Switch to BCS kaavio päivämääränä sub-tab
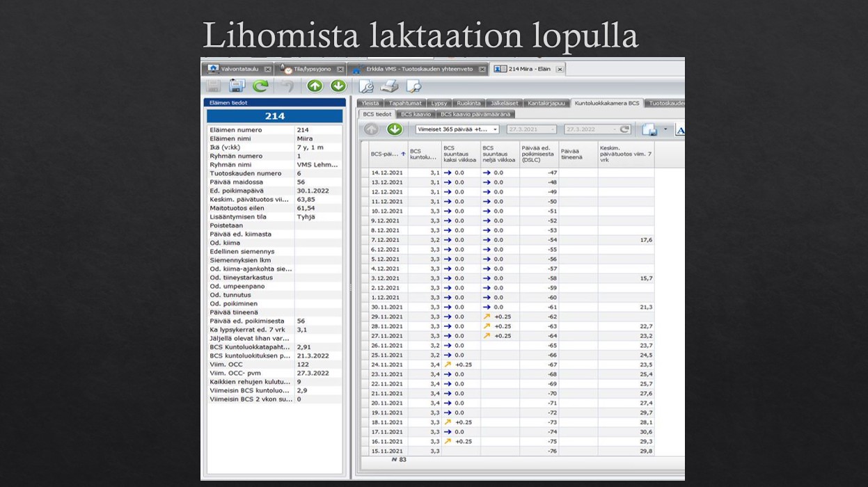 (x=476, y=114)
